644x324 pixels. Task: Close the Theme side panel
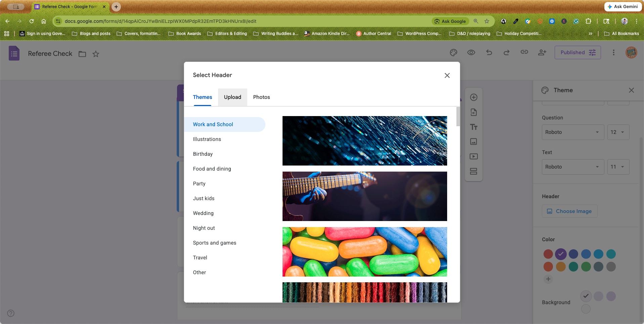631,90
